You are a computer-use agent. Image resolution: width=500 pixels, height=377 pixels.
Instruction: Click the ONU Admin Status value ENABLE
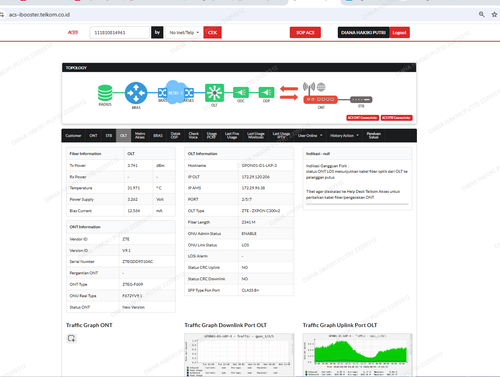pos(249,233)
